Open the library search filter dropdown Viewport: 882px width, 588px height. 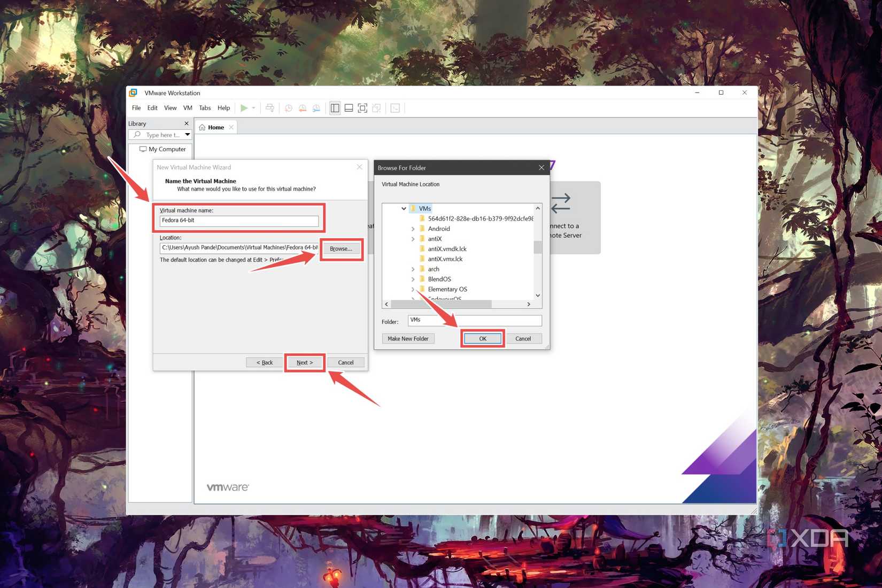[187, 135]
